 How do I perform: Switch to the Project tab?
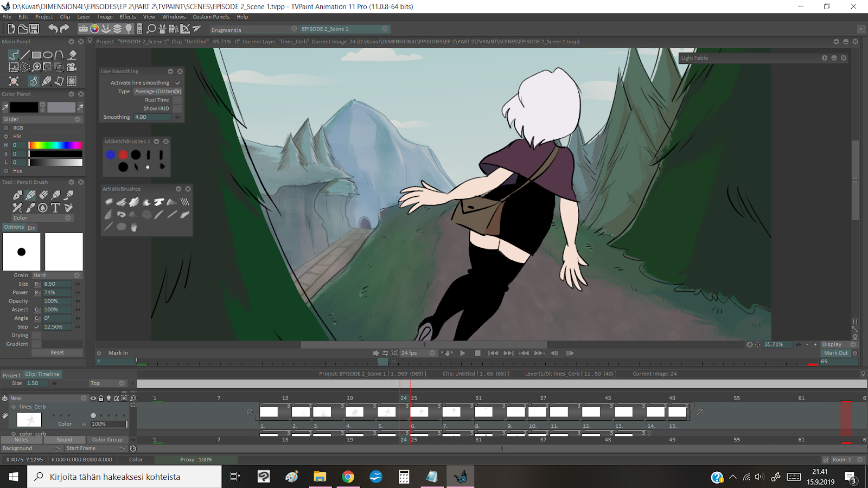pyautogui.click(x=11, y=374)
